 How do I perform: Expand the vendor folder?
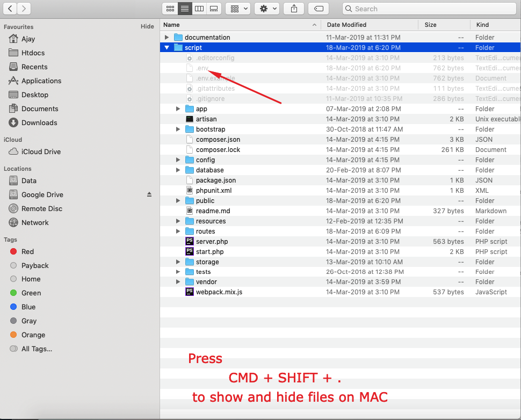[178, 282]
